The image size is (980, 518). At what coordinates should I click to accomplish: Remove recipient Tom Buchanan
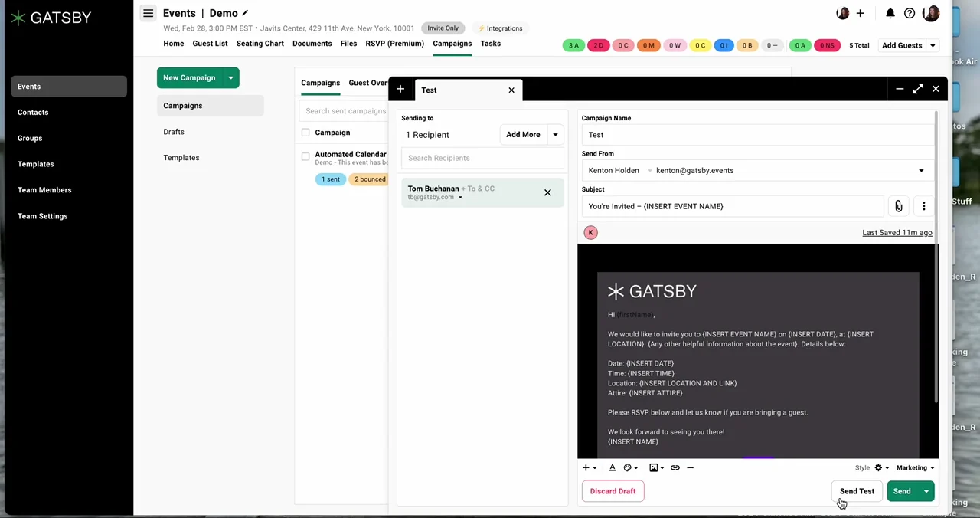pos(547,192)
